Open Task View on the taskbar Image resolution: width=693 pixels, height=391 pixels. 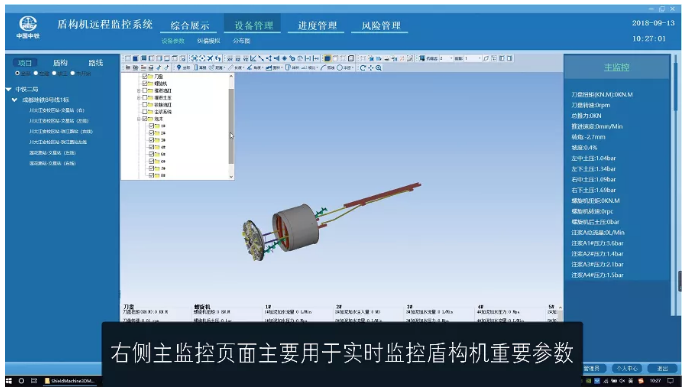coord(34,380)
